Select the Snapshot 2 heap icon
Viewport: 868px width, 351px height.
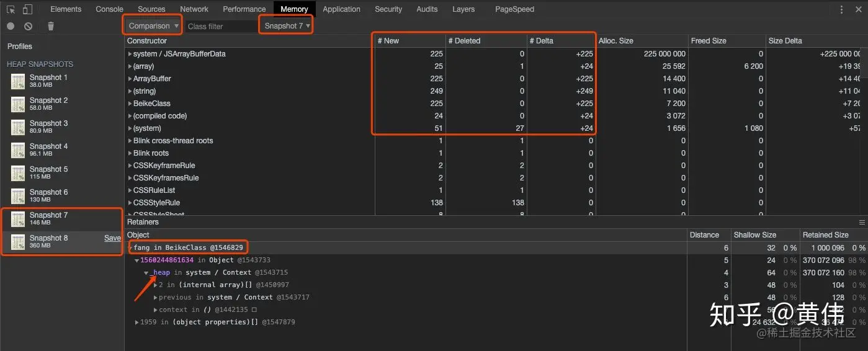(x=18, y=105)
